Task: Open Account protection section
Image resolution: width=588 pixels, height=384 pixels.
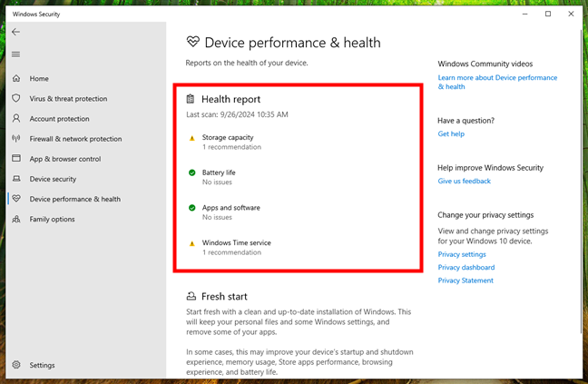Action: point(59,119)
